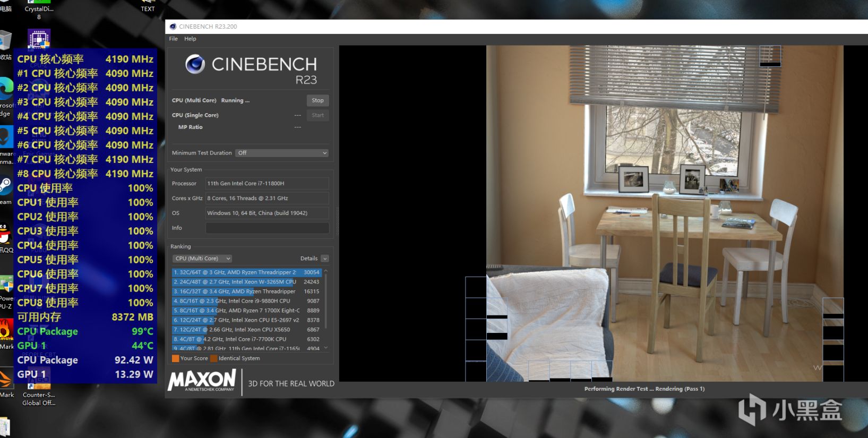Click the MAXON logo in Cinebench
The width and height of the screenshot is (868, 438).
pos(202,381)
